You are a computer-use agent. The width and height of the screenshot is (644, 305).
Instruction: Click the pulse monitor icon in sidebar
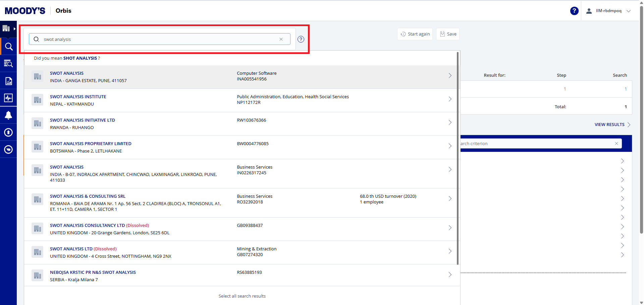coord(8,98)
